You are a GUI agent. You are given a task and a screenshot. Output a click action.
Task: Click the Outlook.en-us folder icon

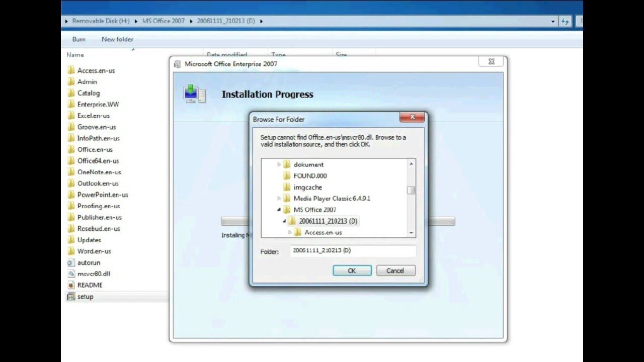(x=71, y=184)
